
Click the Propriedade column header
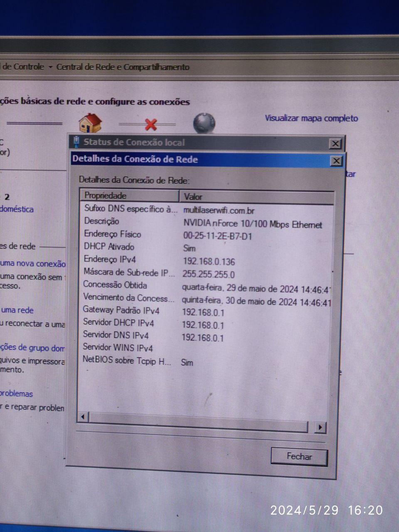tap(129, 196)
